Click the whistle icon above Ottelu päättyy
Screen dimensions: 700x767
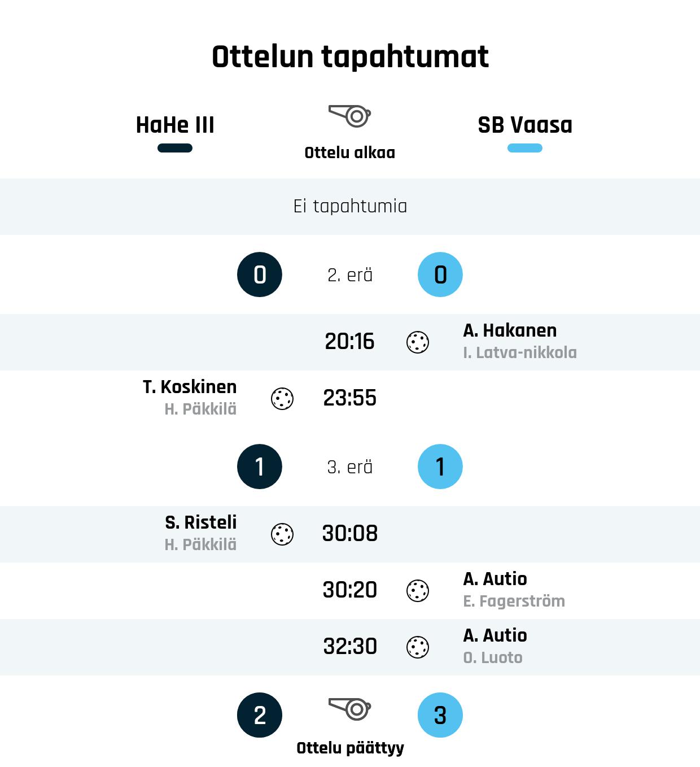[350, 709]
